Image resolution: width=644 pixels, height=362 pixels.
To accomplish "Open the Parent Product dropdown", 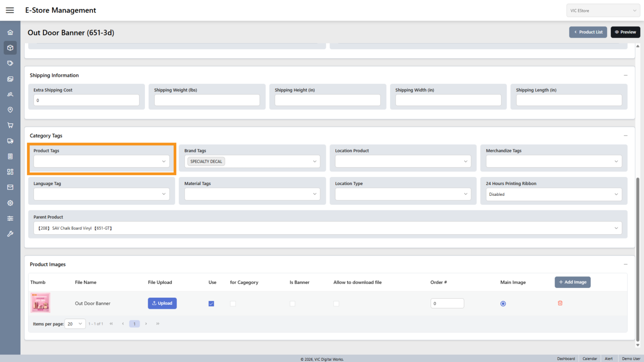I will [x=327, y=228].
